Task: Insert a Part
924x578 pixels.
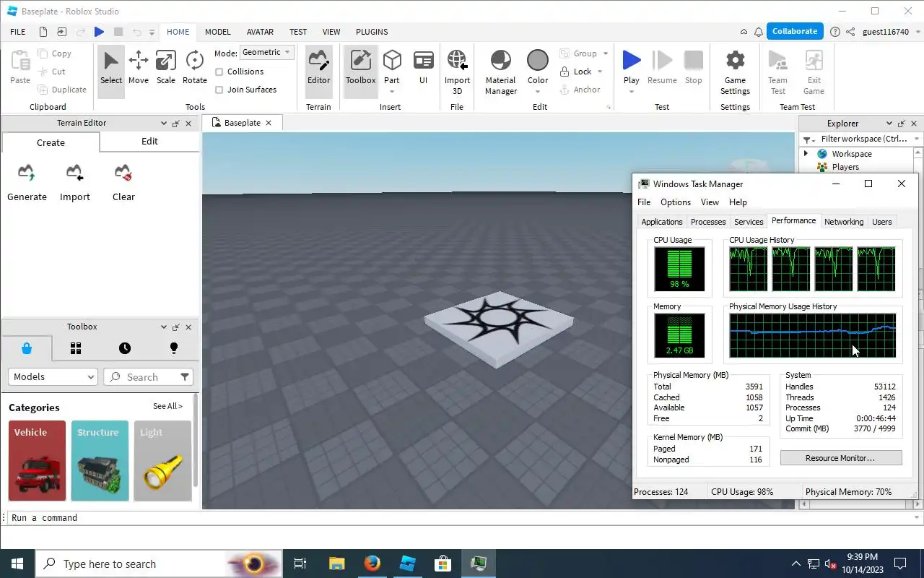Action: (x=391, y=66)
